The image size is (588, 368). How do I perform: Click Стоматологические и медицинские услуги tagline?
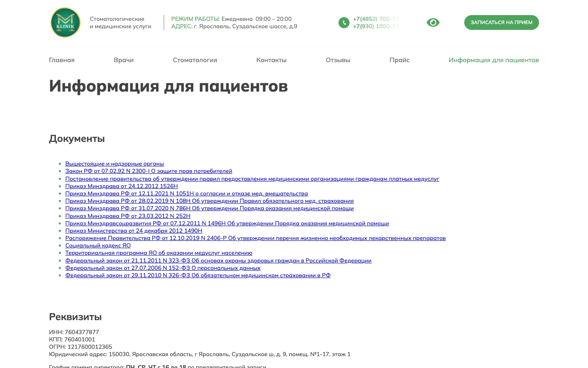(x=120, y=22)
